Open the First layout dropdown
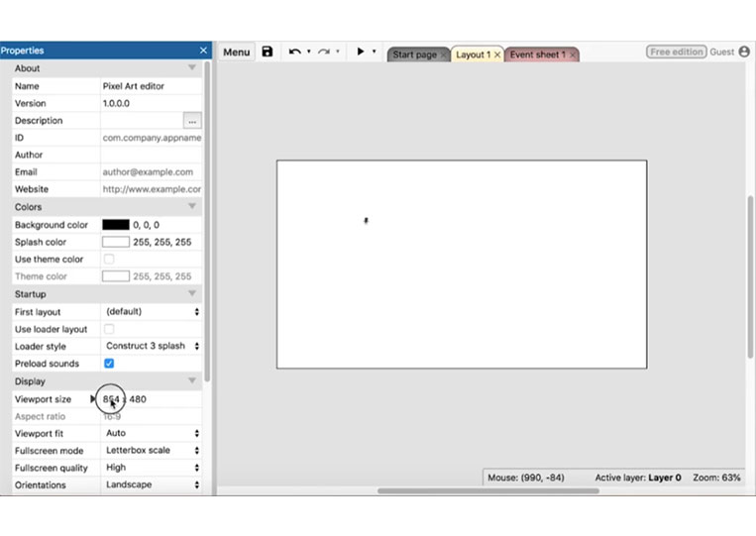 152,311
